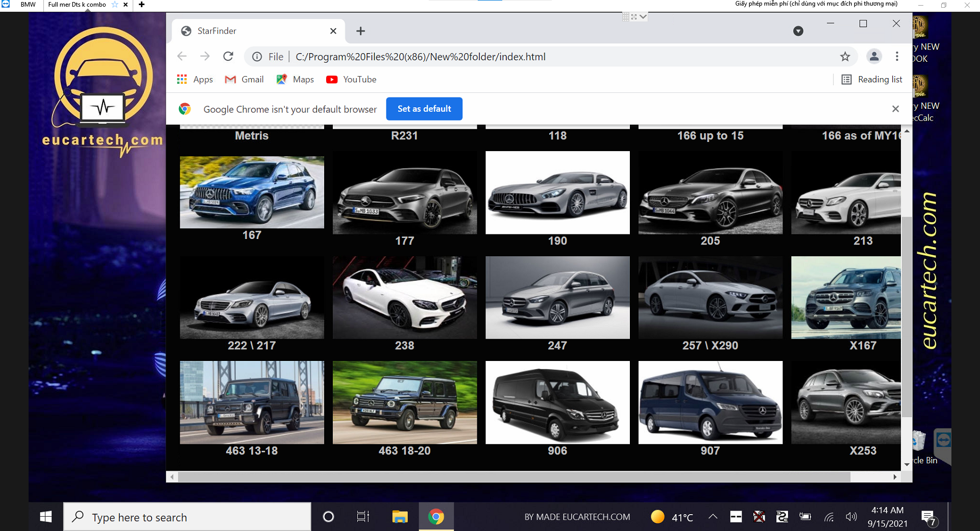Click the Metris label
The image size is (980, 531).
pos(252,136)
